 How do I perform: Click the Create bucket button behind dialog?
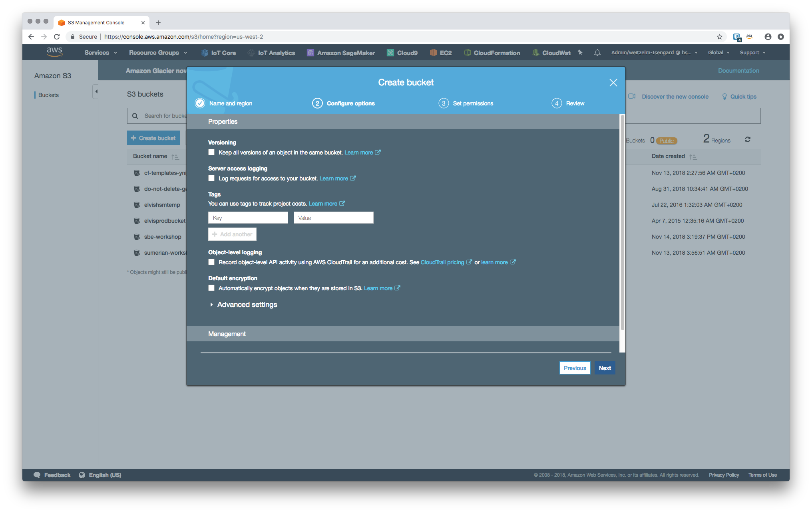tap(153, 138)
